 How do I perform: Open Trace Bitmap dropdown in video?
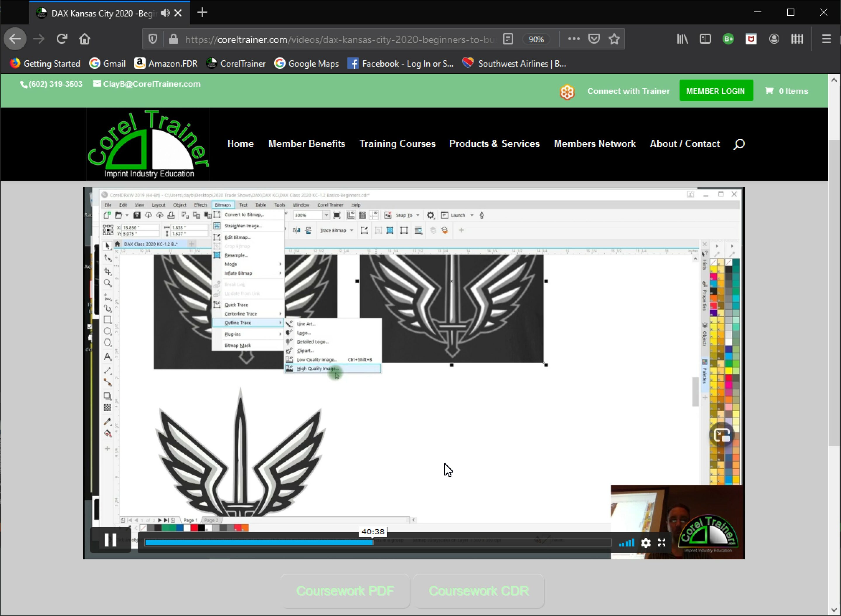pos(336,231)
